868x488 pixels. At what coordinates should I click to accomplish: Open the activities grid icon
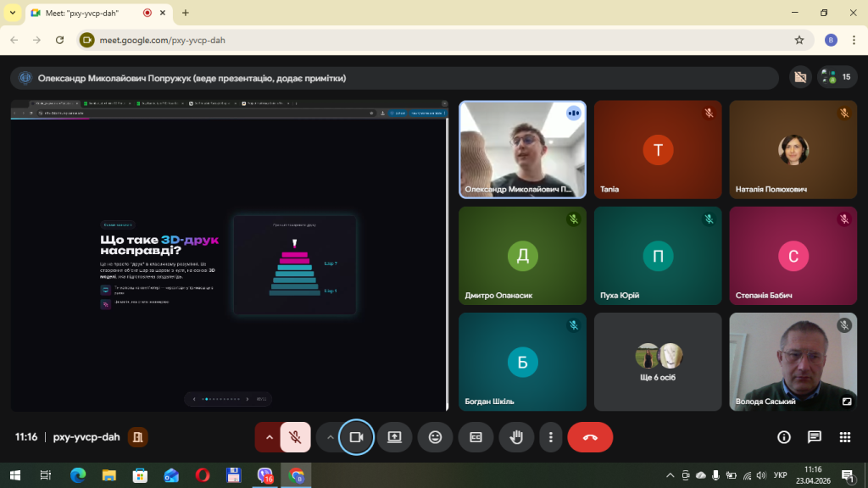point(844,437)
